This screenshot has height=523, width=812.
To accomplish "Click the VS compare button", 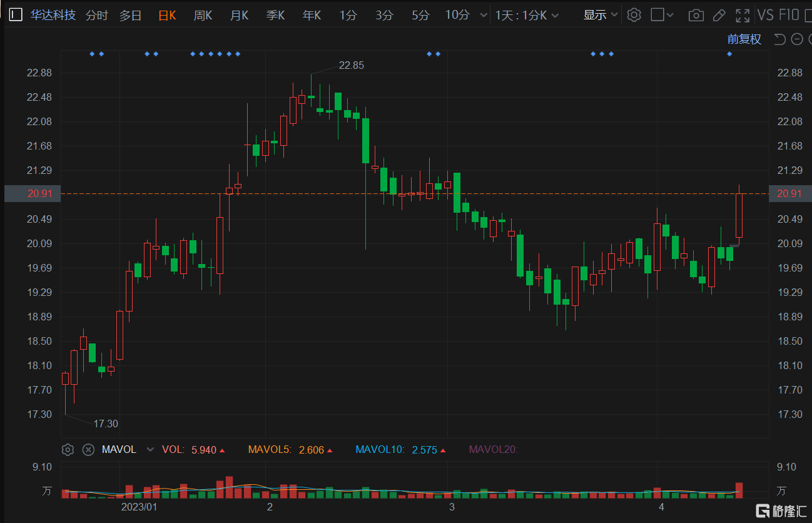I will [765, 15].
